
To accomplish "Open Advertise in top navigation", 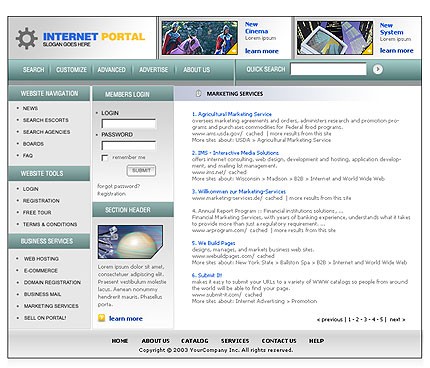I will [154, 70].
